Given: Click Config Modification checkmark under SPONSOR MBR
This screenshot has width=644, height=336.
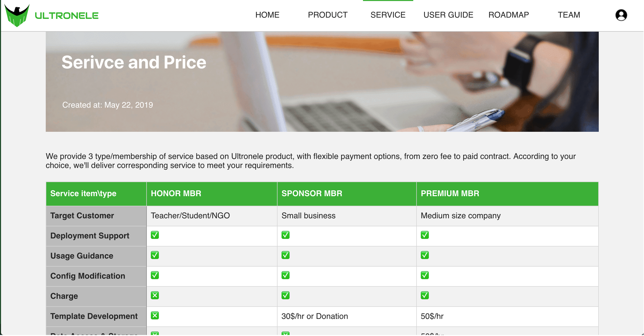Looking at the screenshot, I should tap(285, 275).
